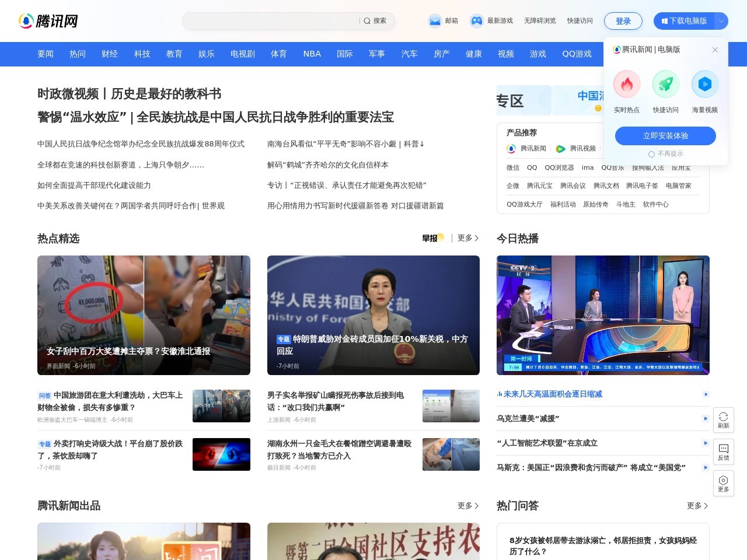The image size is (747, 560).
Task: Click the 实时热点 flame icon
Action: (627, 85)
